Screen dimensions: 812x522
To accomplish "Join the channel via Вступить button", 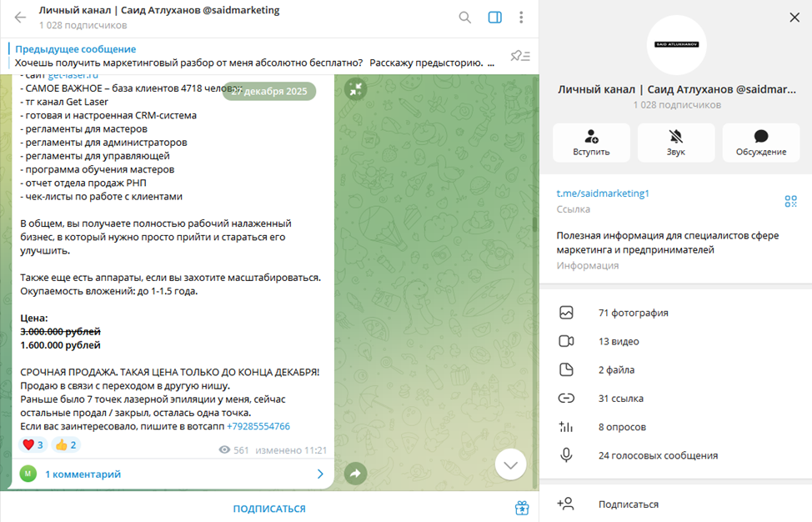I will tap(591, 143).
